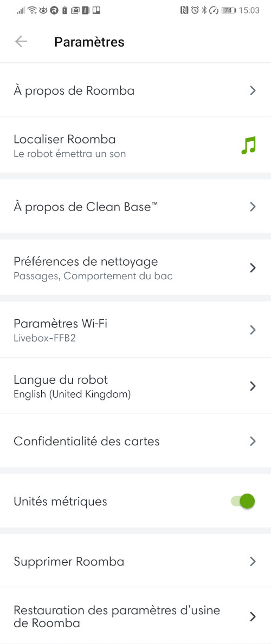Toggle the Unités métriques switch
The width and height of the screenshot is (271, 644).
(x=243, y=501)
